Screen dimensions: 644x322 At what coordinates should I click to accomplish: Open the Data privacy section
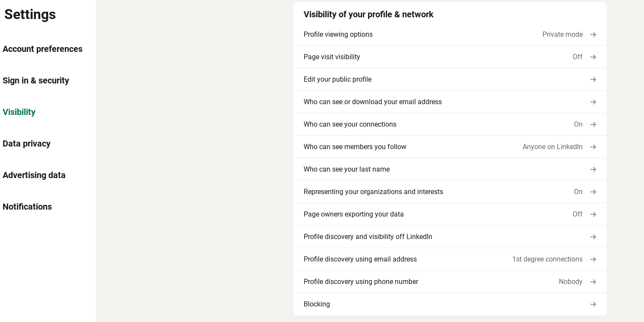tap(26, 143)
